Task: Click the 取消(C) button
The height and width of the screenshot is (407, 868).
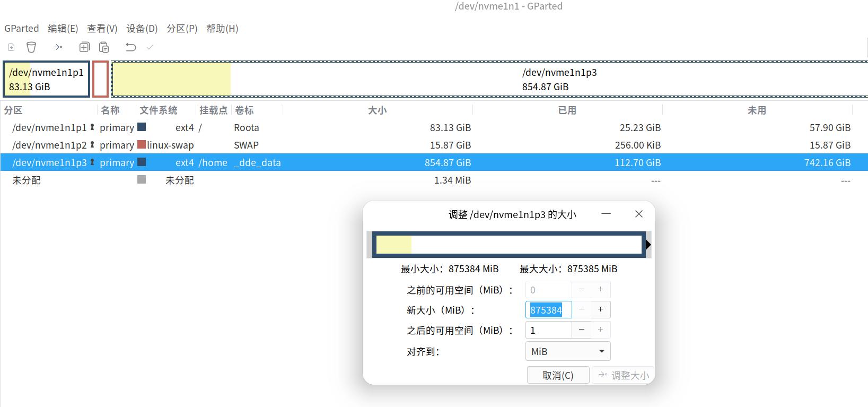Action: (558, 375)
